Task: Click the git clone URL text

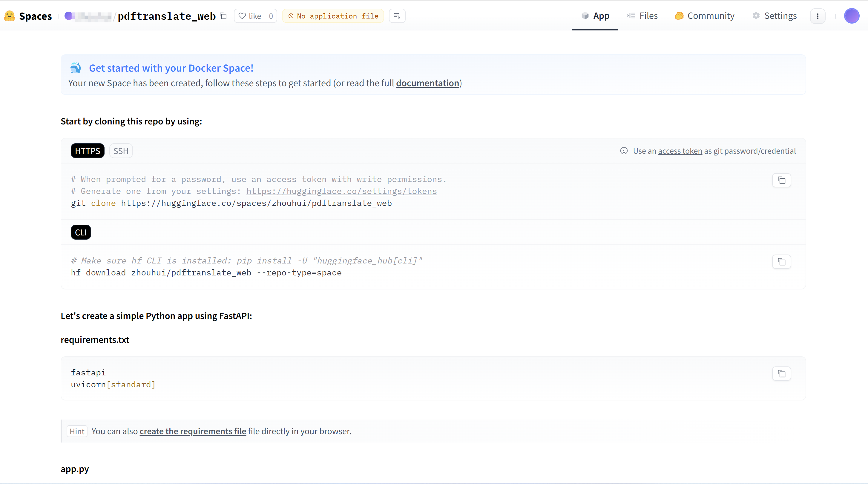Action: coord(256,203)
